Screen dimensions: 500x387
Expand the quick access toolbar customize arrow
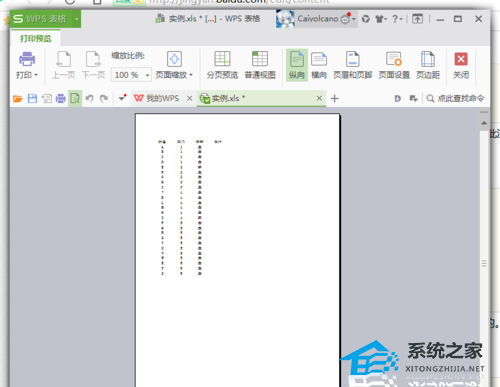pyautogui.click(x=122, y=98)
